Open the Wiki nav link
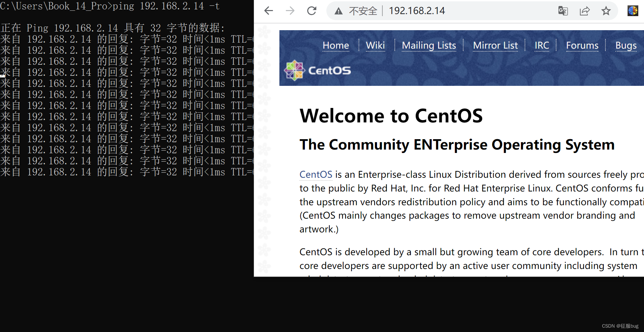The height and width of the screenshot is (332, 644). click(375, 46)
